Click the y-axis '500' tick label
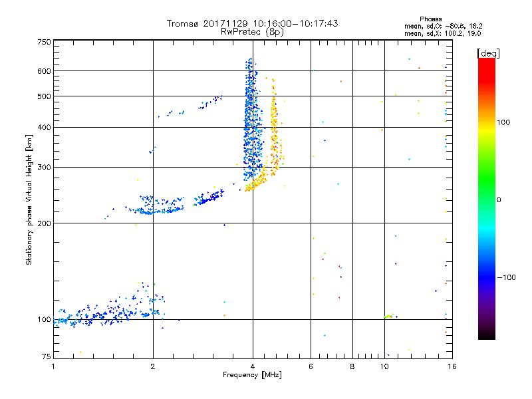Image resolution: width=532 pixels, height=399 pixels. click(x=44, y=96)
